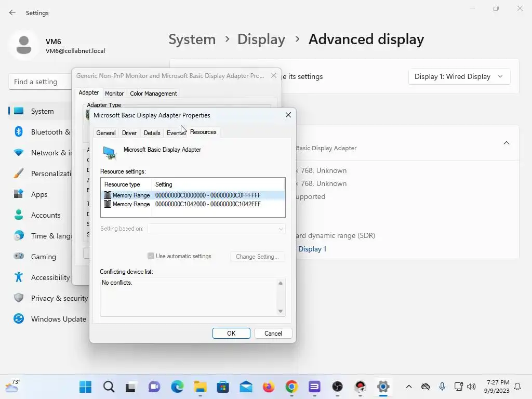
Task: Click Cancel in Adapter Properties dialog
Action: pyautogui.click(x=273, y=333)
